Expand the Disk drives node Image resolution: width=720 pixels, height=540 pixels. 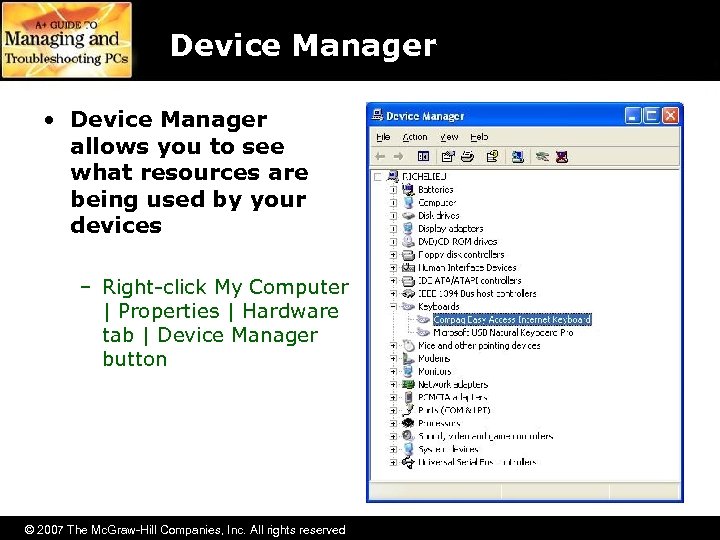tap(394, 215)
